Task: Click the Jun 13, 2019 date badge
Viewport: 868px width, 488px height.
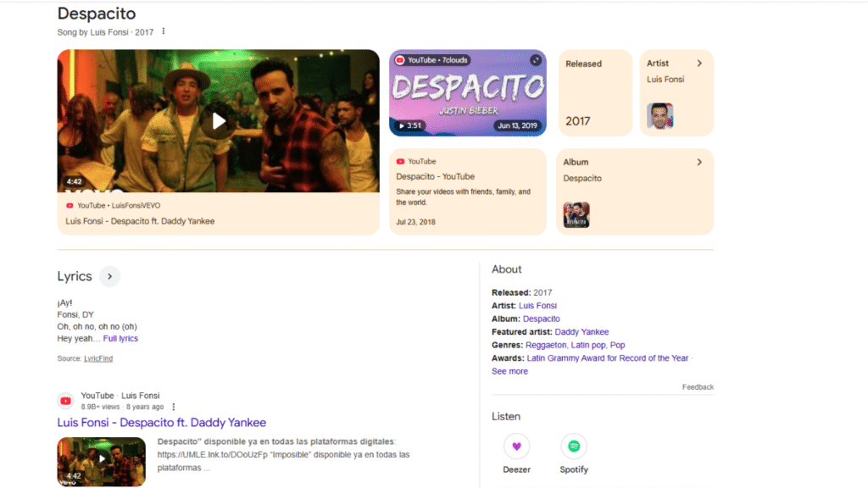Action: pos(517,125)
